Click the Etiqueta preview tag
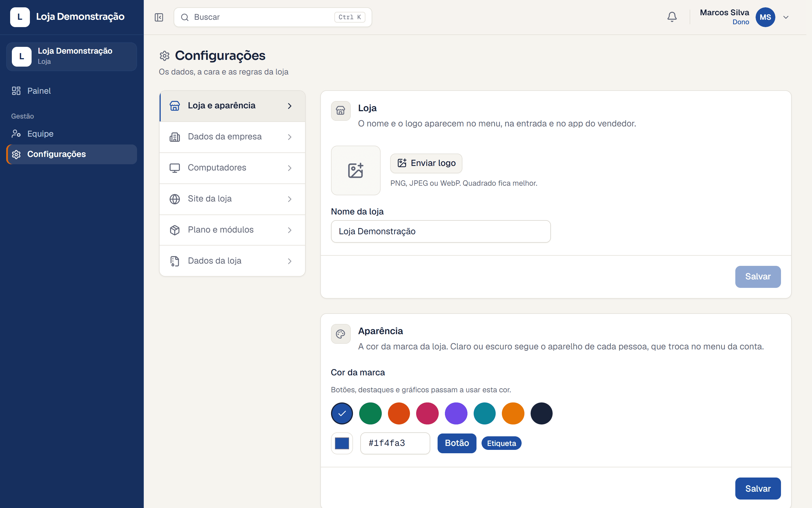Viewport: 812px width, 508px height. 501,443
